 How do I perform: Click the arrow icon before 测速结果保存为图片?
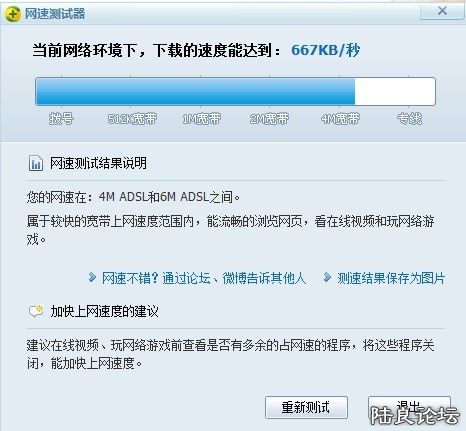327,277
